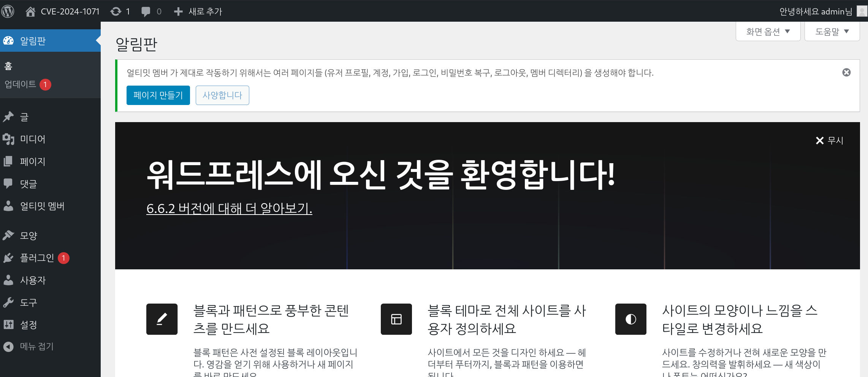Click the 미디어 media icon
The width and height of the screenshot is (868, 377).
8,139
